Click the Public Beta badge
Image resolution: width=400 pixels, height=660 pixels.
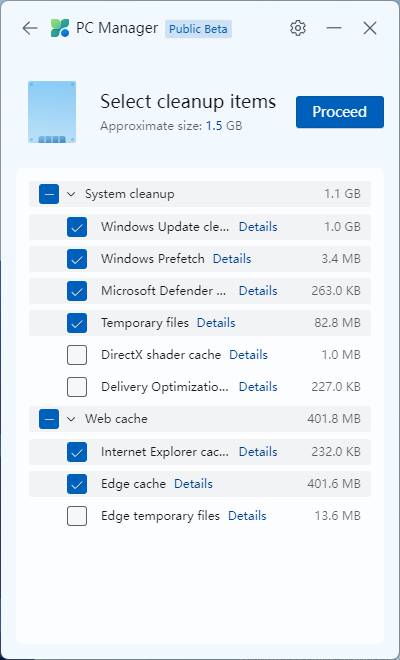pyautogui.click(x=198, y=29)
